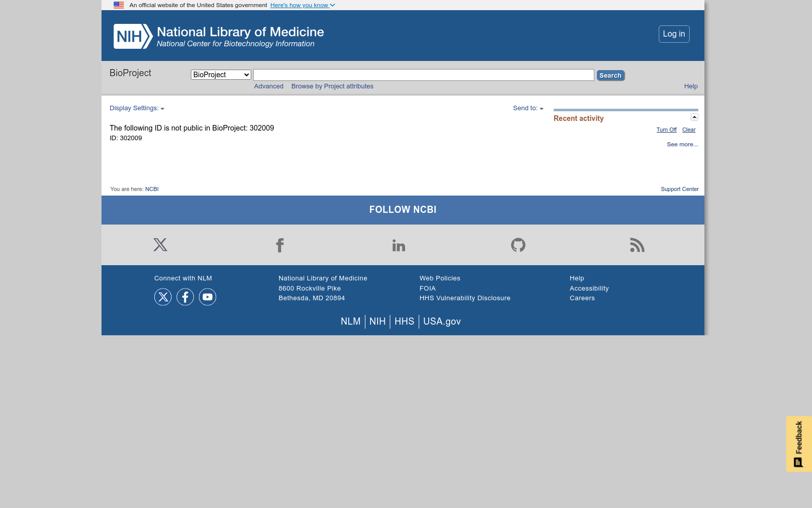Open FOIA footer link

428,289
